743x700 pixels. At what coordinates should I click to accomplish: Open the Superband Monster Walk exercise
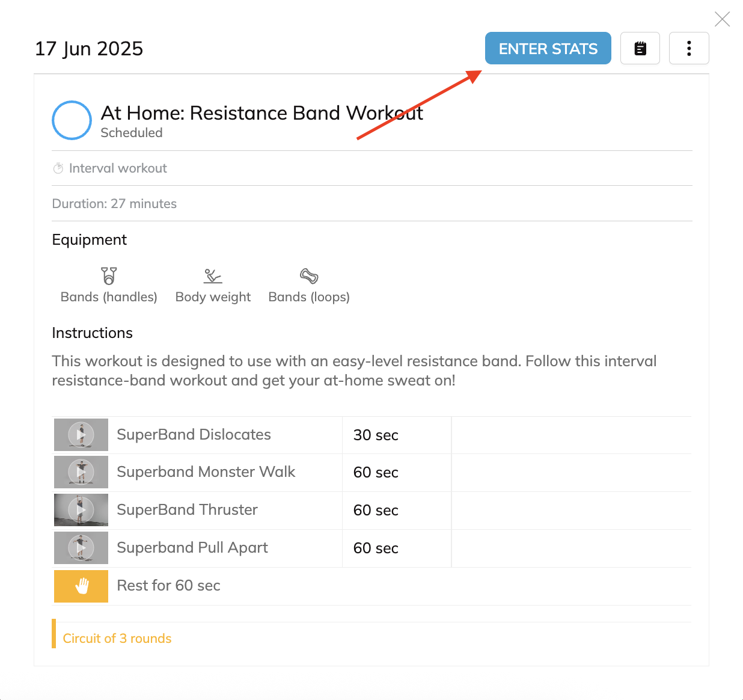tap(206, 472)
